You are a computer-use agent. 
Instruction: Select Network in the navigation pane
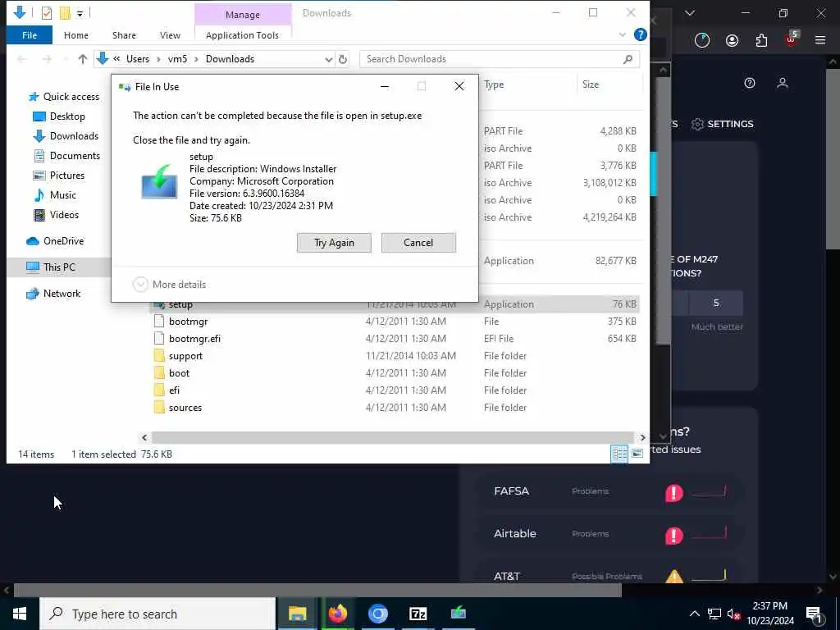[x=53, y=294]
